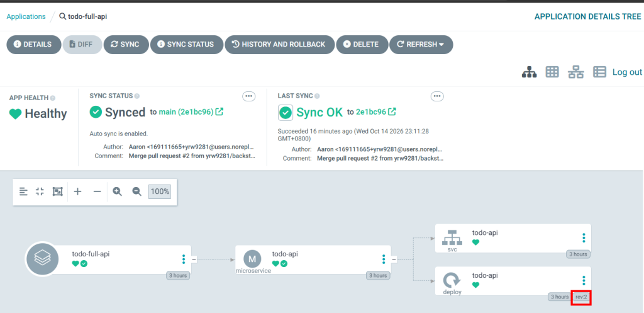Click the APPLICATION DETAILS TREE heading
This screenshot has height=313, width=644.
click(587, 16)
